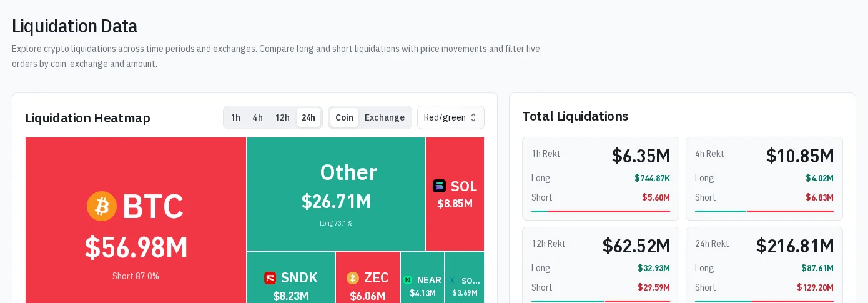
Task: Click the NEAR protocol icon
Action: pos(408,280)
